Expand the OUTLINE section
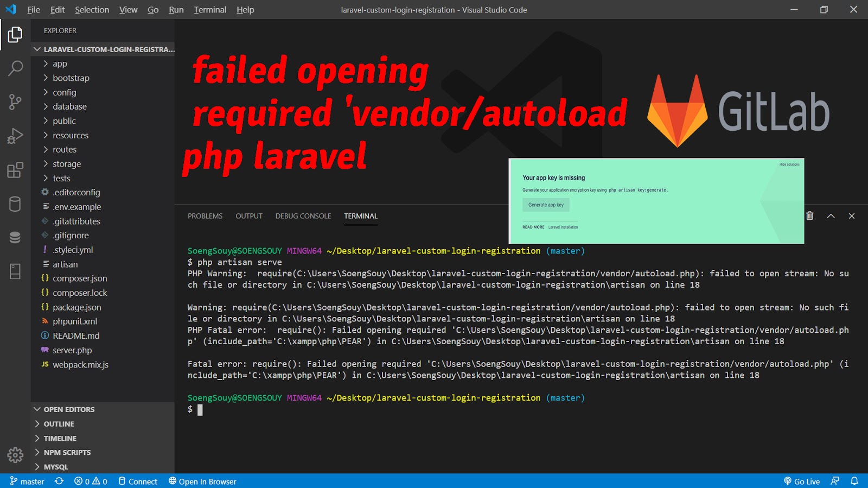 pos(103,424)
